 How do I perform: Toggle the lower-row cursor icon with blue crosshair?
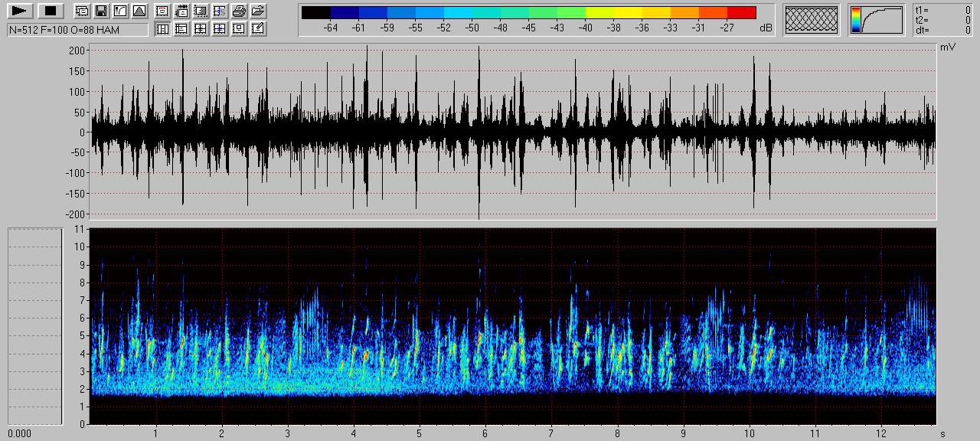click(x=220, y=29)
